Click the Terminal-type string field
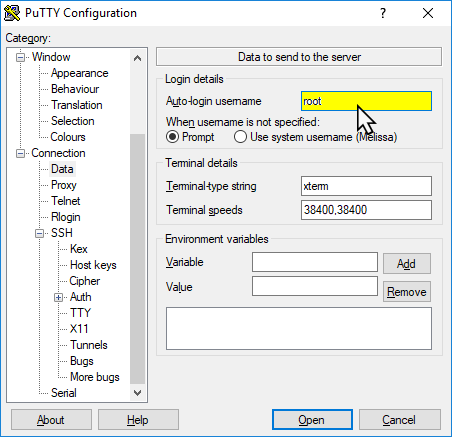Screen dimensions: 452x437 point(366,186)
